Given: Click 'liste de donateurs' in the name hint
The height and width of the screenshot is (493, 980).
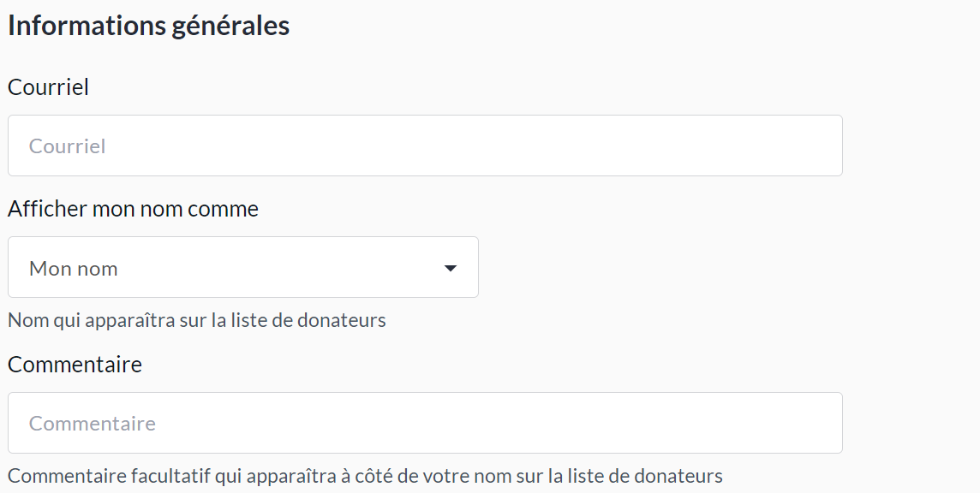Looking at the screenshot, I should pyautogui.click(x=309, y=320).
